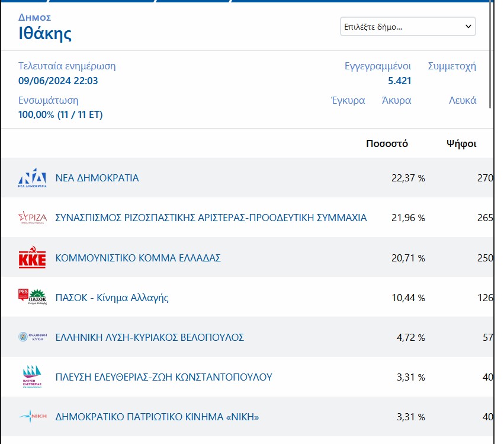Click the 3,31 % value for ΠΛΕΥΣΗ ΕΛΕΥΘΕΡΙΑΣ
504x444 pixels.
(411, 377)
